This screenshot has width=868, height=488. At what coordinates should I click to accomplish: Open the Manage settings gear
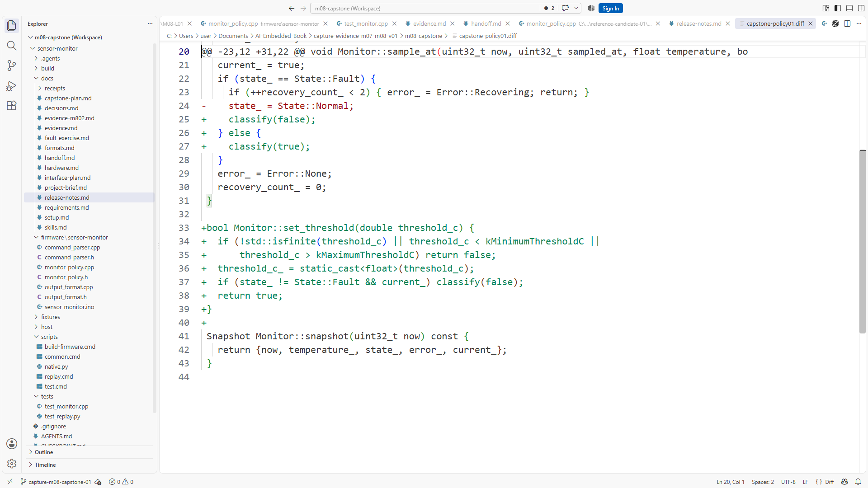pyautogui.click(x=12, y=464)
